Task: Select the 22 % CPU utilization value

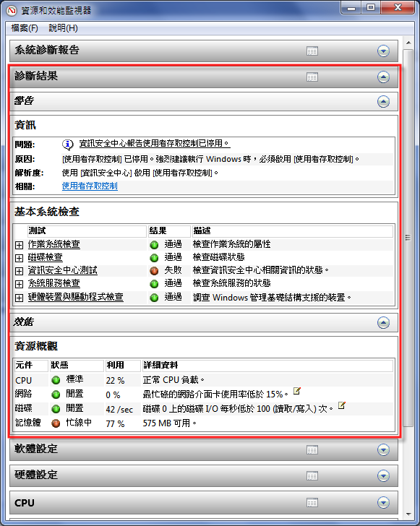Action: tap(115, 381)
